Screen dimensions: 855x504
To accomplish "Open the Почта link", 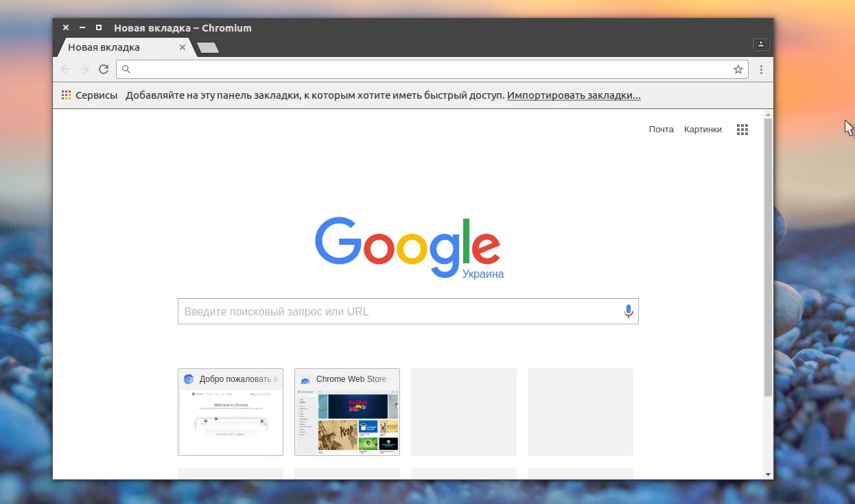I will coord(661,130).
